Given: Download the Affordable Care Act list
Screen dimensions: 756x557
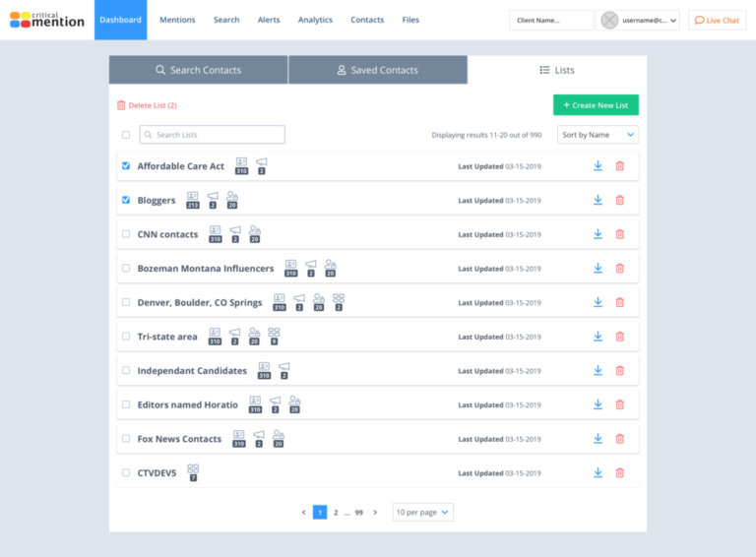Looking at the screenshot, I should tap(598, 166).
